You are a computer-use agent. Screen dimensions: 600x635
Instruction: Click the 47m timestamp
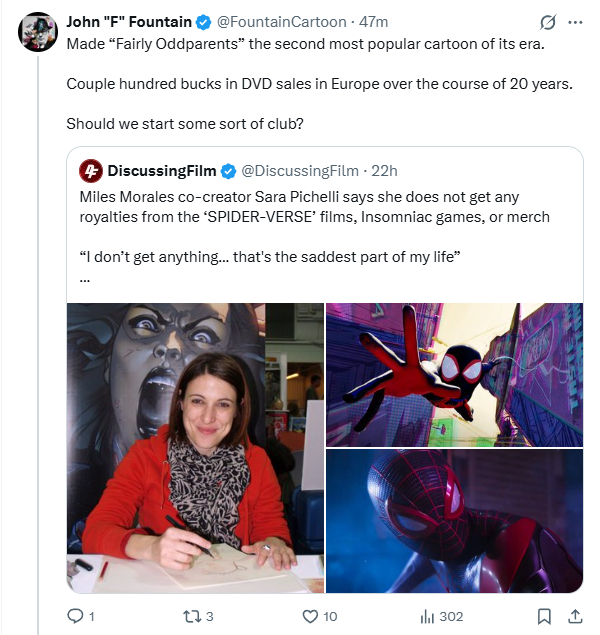tap(375, 21)
